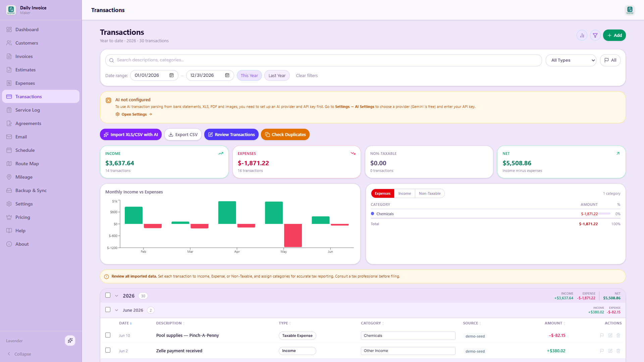Viewport: 644px width, 362px height.
Task: Edit the Zelle payment received transaction
Action: tap(610, 351)
